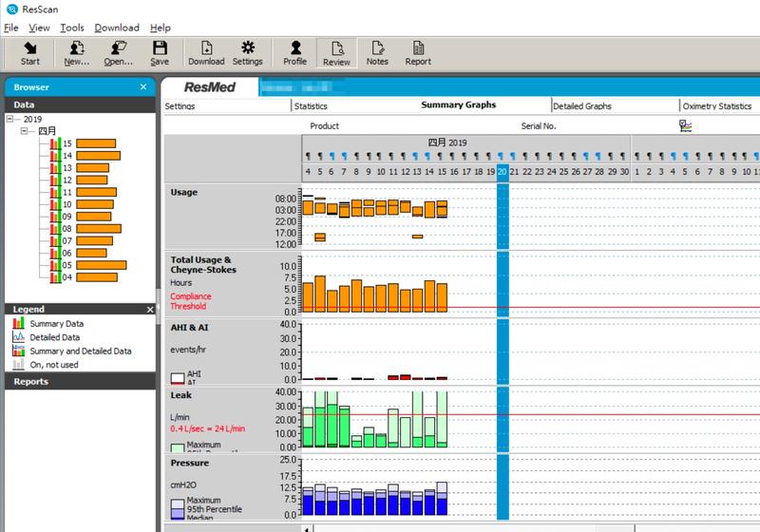Select day 15 in data tree
The image size is (760, 532).
point(67,143)
